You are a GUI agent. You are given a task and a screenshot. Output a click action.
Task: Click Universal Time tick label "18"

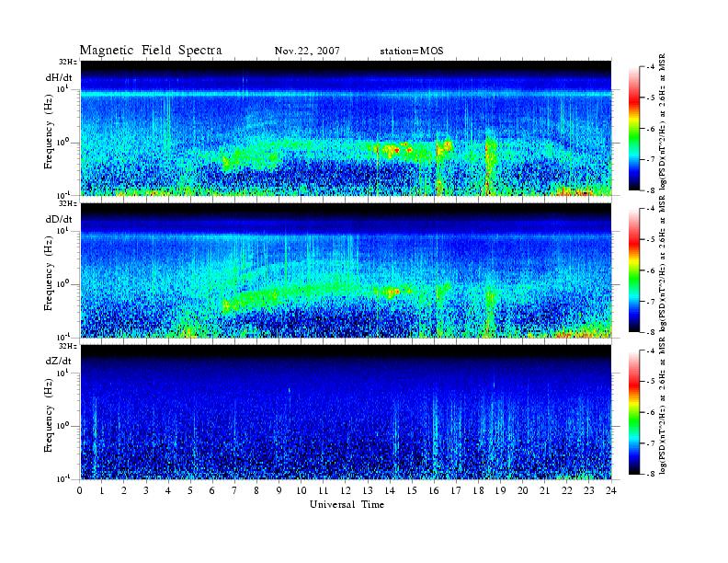click(x=478, y=491)
